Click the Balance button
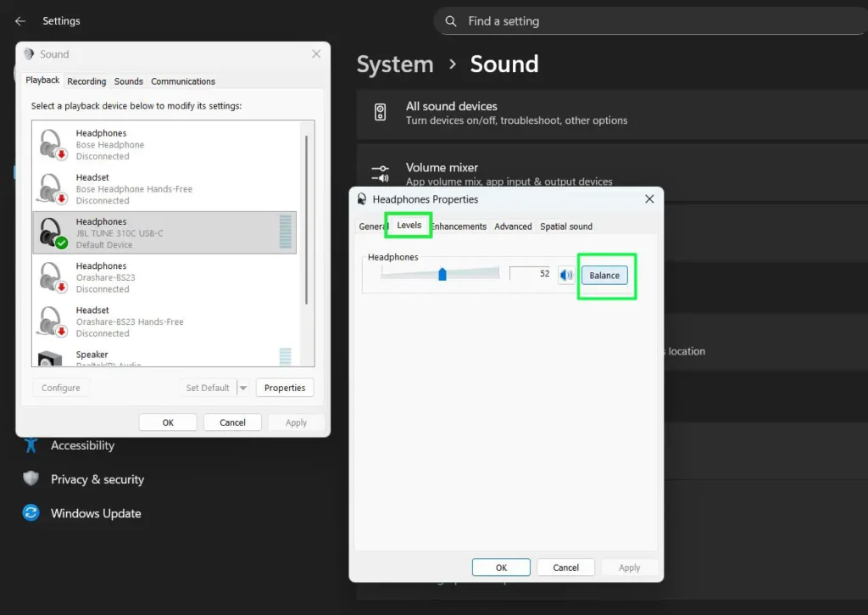 [604, 275]
